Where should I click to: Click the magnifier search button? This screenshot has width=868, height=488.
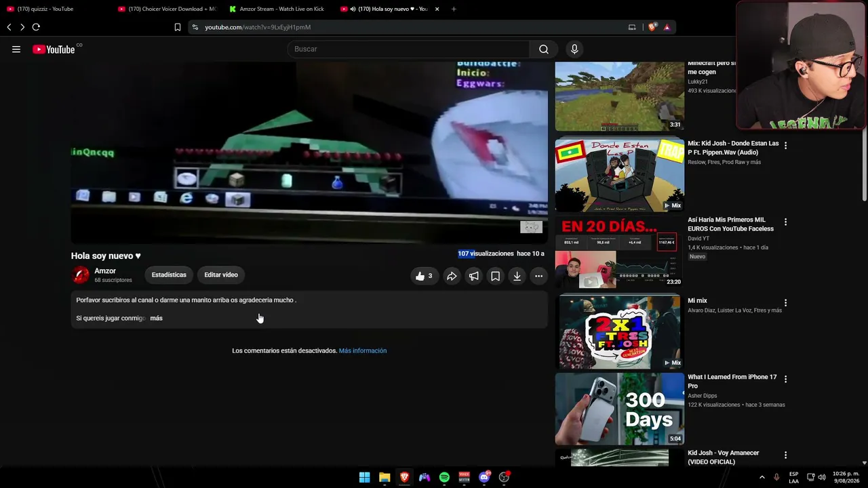[544, 49]
